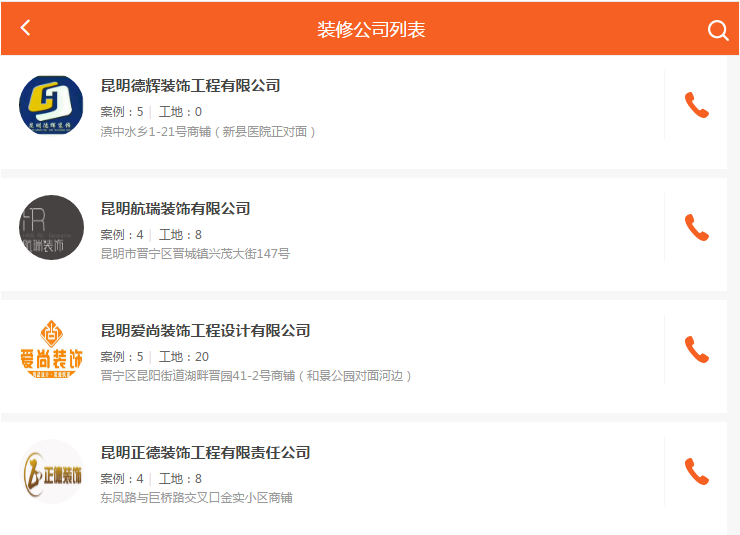Select 工地：0 under 昆明德辉装饰

(180, 112)
